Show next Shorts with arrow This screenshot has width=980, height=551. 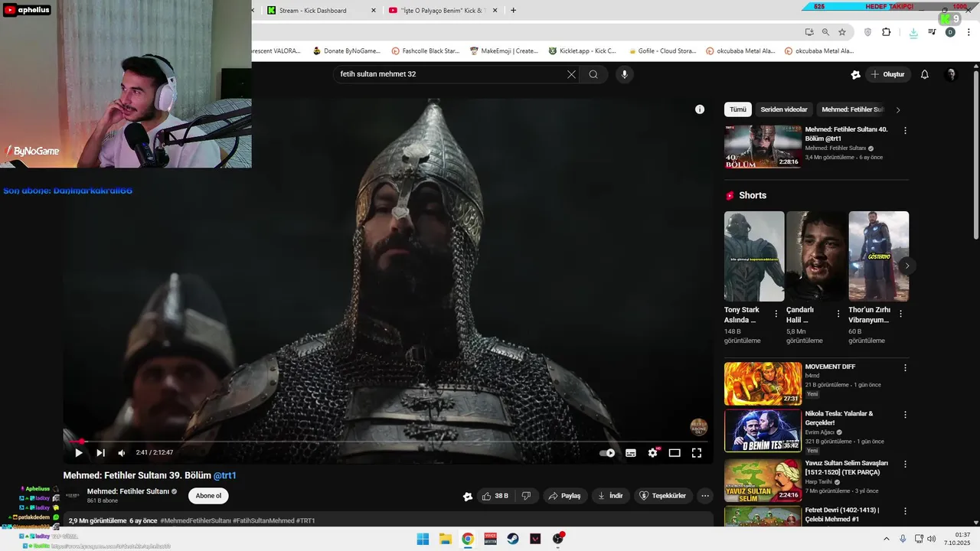pos(907,266)
